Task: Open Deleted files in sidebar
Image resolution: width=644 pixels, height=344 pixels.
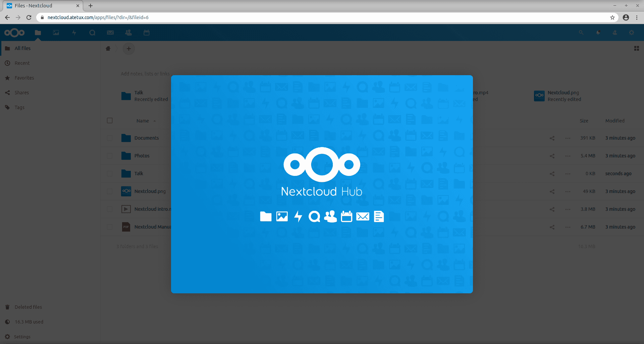Action: point(50,307)
